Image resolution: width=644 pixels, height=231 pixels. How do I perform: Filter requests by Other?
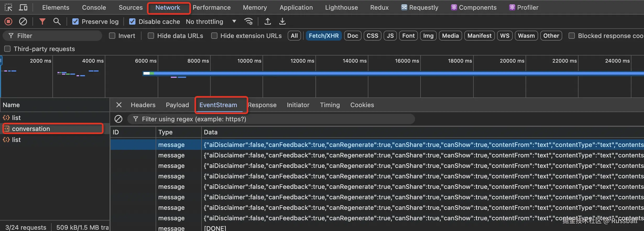click(x=551, y=36)
